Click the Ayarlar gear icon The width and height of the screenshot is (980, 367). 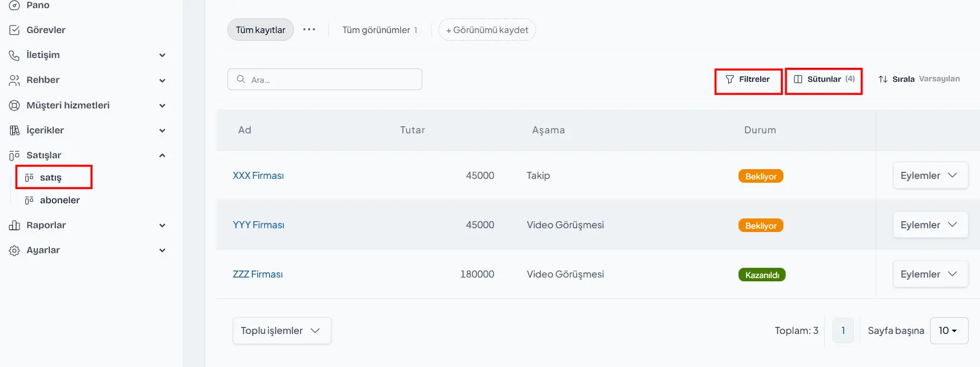(15, 250)
